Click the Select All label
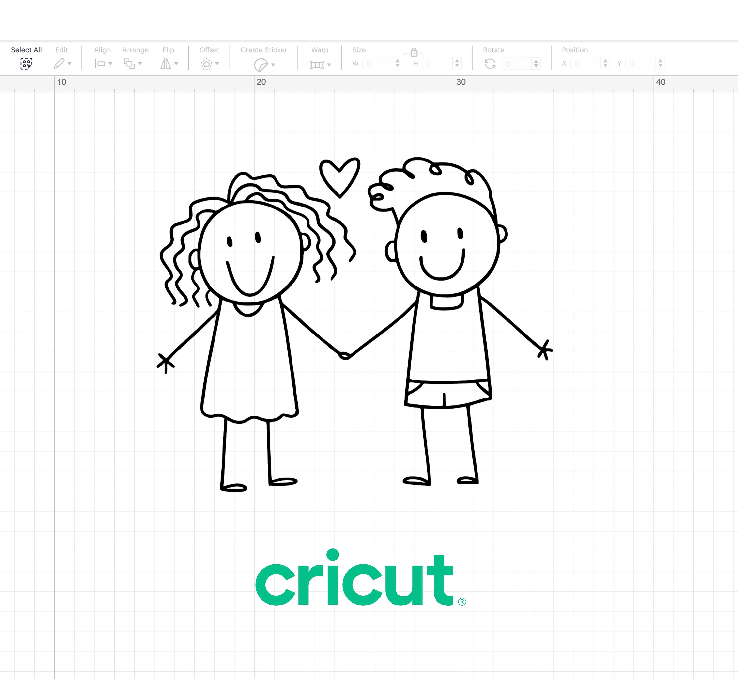Viewport: 738px width, 700px height. [27, 50]
